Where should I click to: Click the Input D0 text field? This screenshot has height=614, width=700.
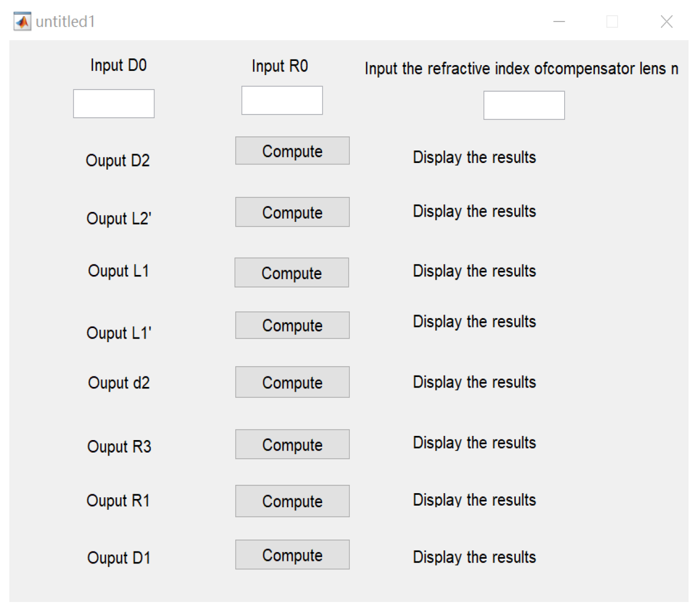pos(113,104)
